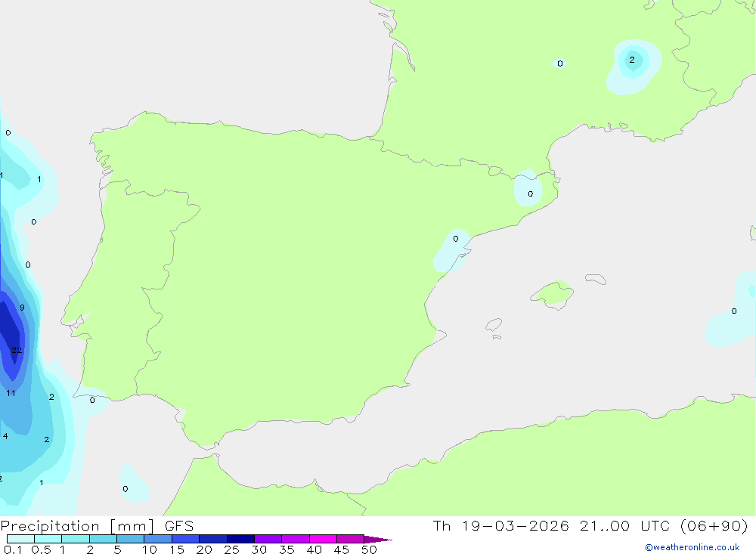The image size is (756, 554).
Task: Pick the 1–2 mm cyan legend swatch
Action: 76,539
